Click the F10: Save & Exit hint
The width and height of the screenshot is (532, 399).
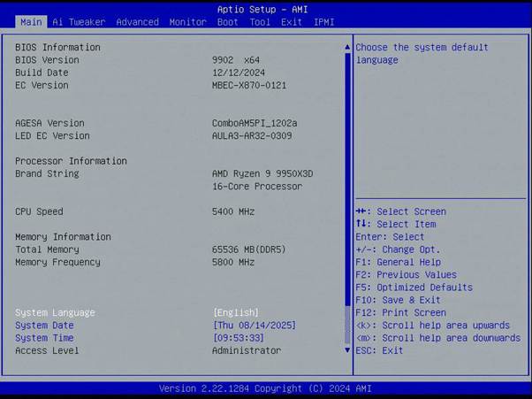pyautogui.click(x=399, y=300)
